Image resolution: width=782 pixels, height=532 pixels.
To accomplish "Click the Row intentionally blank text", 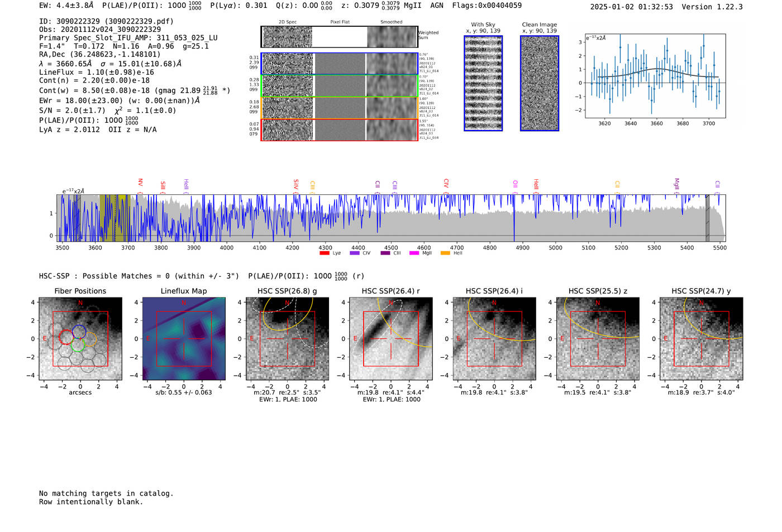I will click(x=91, y=502).
